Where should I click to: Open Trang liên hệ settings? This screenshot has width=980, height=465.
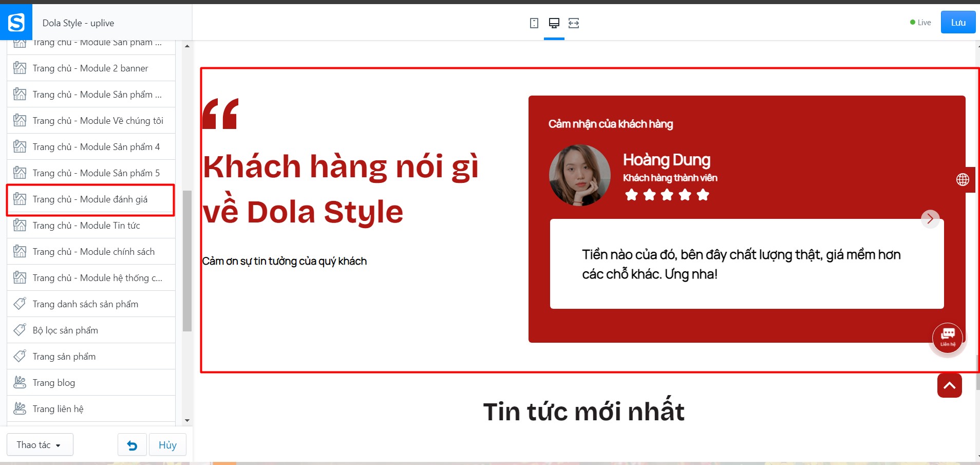point(91,408)
